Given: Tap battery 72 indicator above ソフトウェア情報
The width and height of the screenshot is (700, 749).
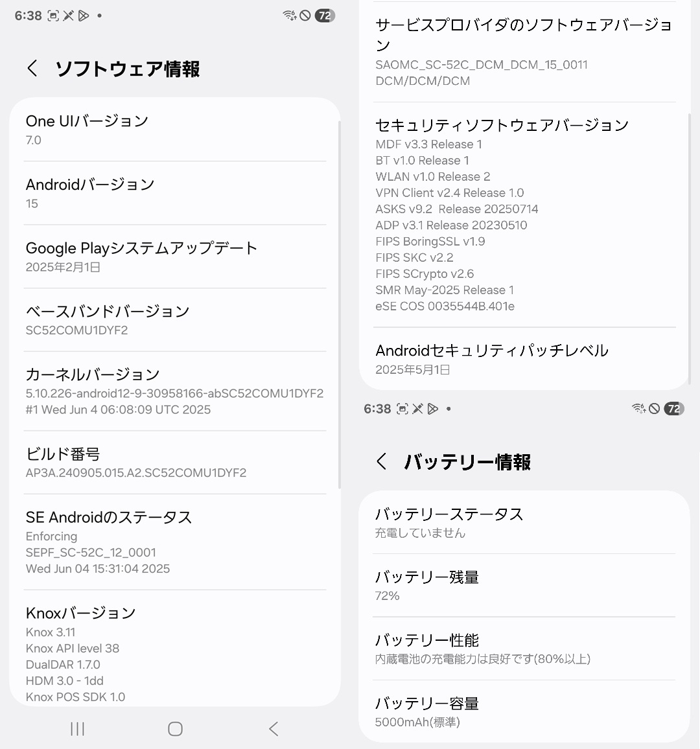Looking at the screenshot, I should tap(325, 16).
